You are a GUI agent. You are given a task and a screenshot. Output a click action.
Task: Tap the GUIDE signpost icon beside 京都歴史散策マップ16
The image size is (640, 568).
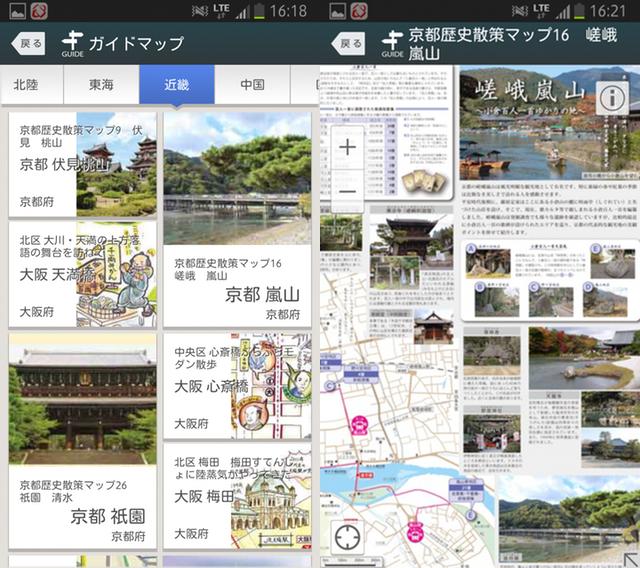pyautogui.click(x=393, y=44)
